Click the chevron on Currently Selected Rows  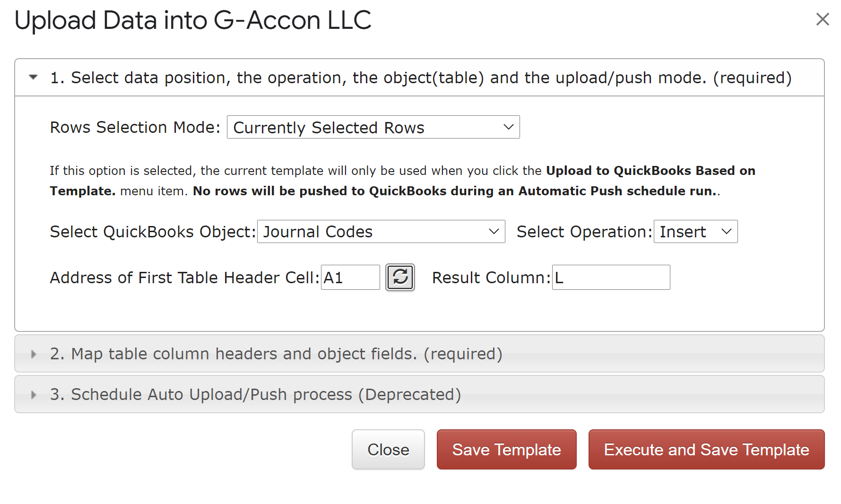coord(508,127)
